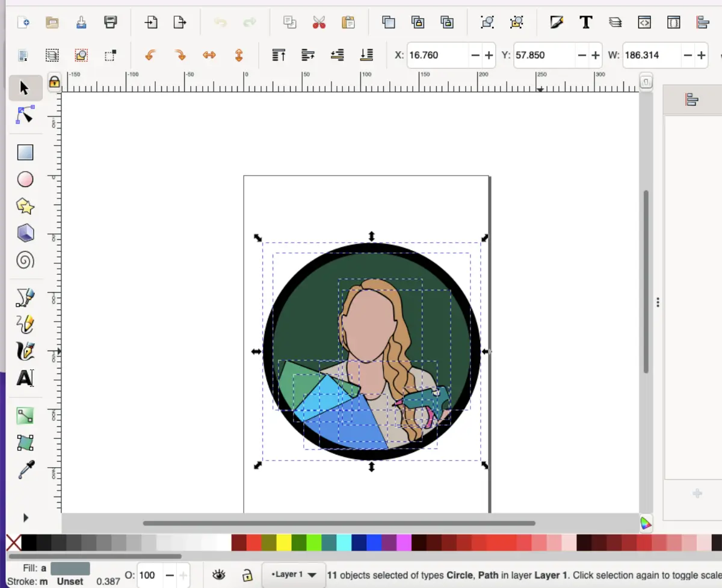Image resolution: width=722 pixels, height=588 pixels.
Task: Activate the Spiral tool
Action: point(25,260)
